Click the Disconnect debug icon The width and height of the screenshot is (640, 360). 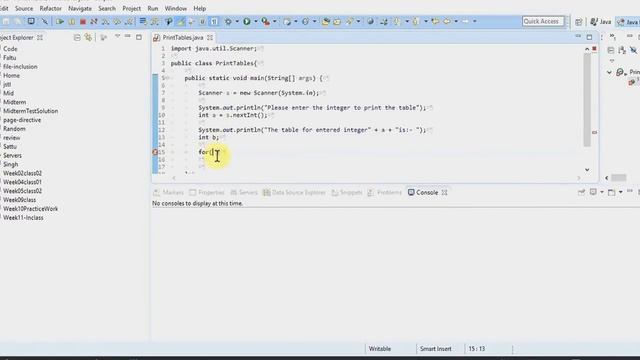click(x=94, y=21)
